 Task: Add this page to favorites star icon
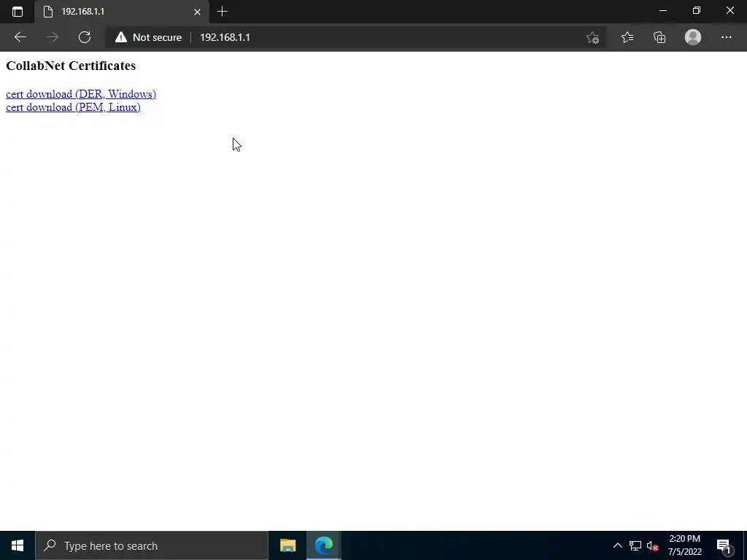point(592,38)
